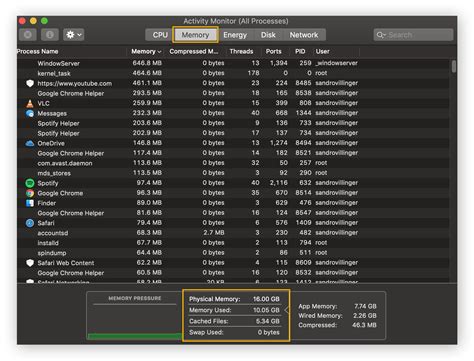
Task: Click the process list vertical scrollbar
Action: coord(454,66)
